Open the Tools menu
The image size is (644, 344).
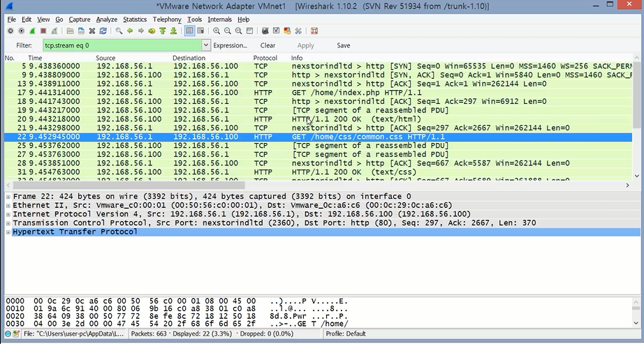[194, 20]
